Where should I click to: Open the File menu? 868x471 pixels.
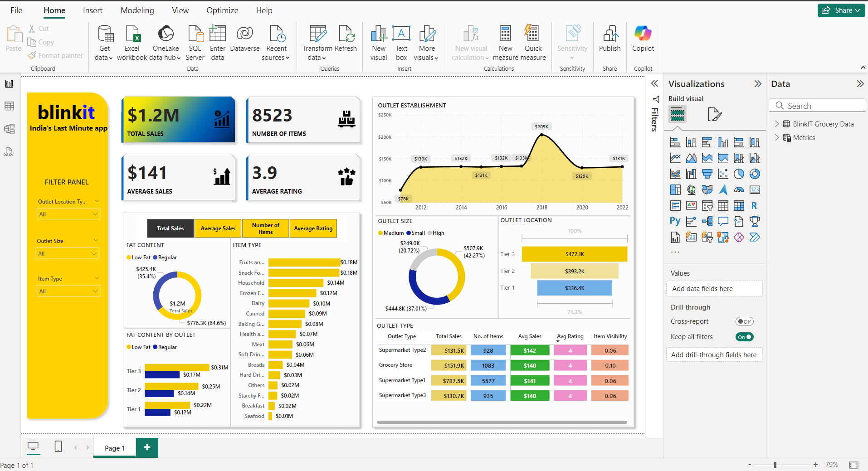16,10
